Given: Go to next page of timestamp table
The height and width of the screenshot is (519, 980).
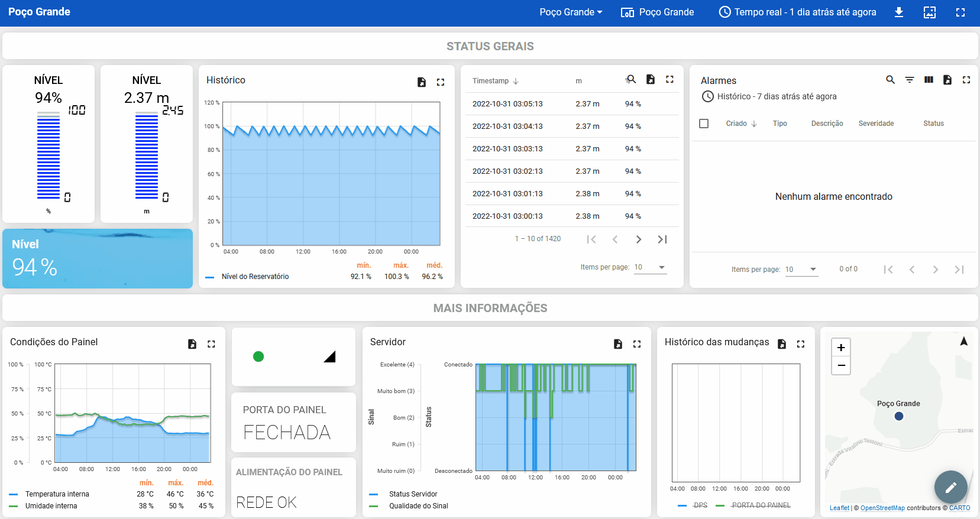Looking at the screenshot, I should (638, 239).
